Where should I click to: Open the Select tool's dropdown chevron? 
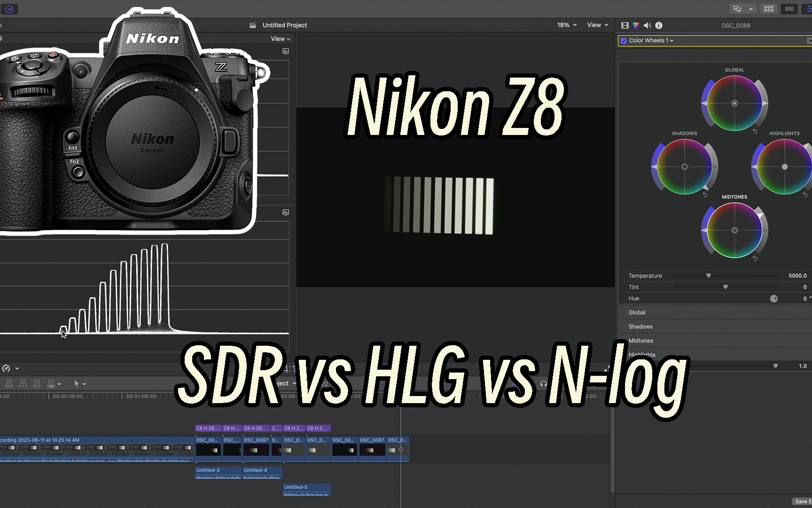point(85,384)
